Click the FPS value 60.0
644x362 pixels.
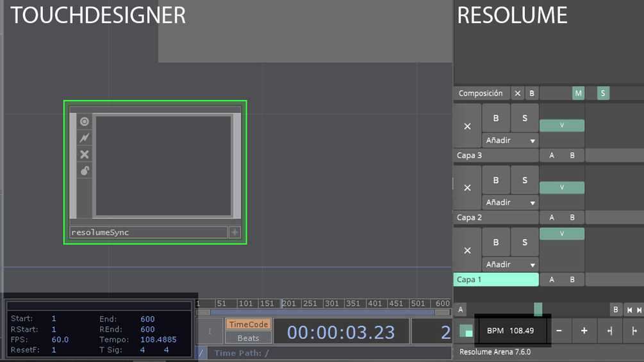pos(60,340)
